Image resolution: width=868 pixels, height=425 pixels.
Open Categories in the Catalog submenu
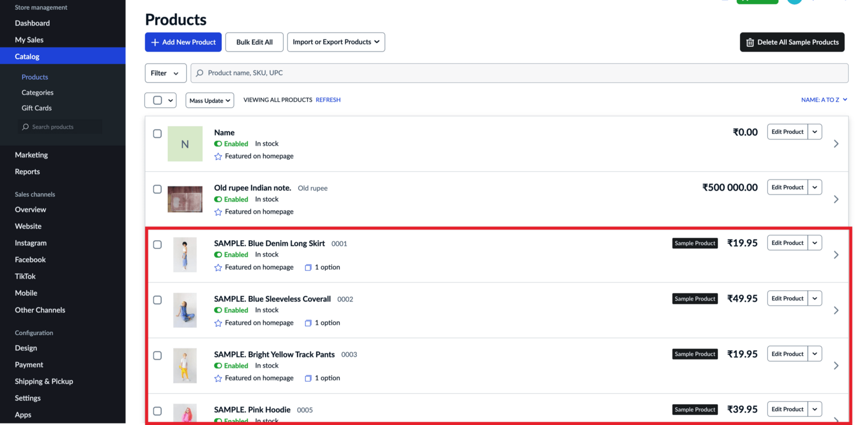coord(38,93)
